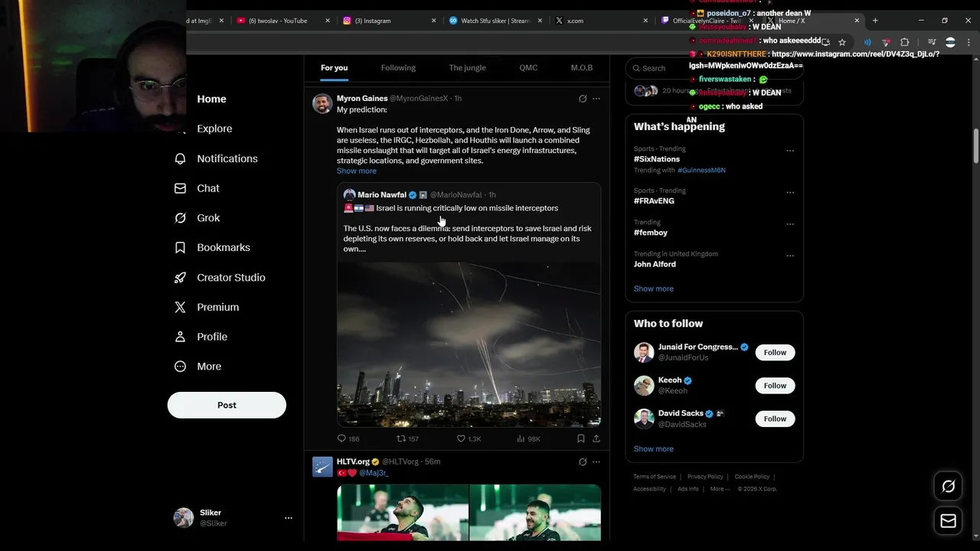Image resolution: width=980 pixels, height=551 pixels.
Task: Open the John Alford trending topic
Action: tap(655, 264)
